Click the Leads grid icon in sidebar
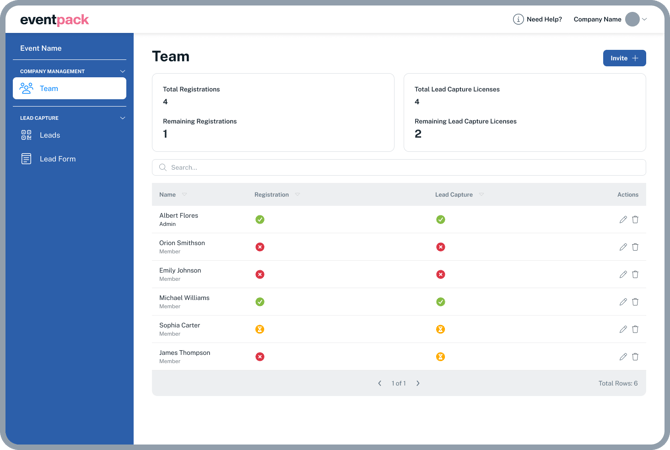Viewport: 670px width, 450px height. click(x=26, y=135)
